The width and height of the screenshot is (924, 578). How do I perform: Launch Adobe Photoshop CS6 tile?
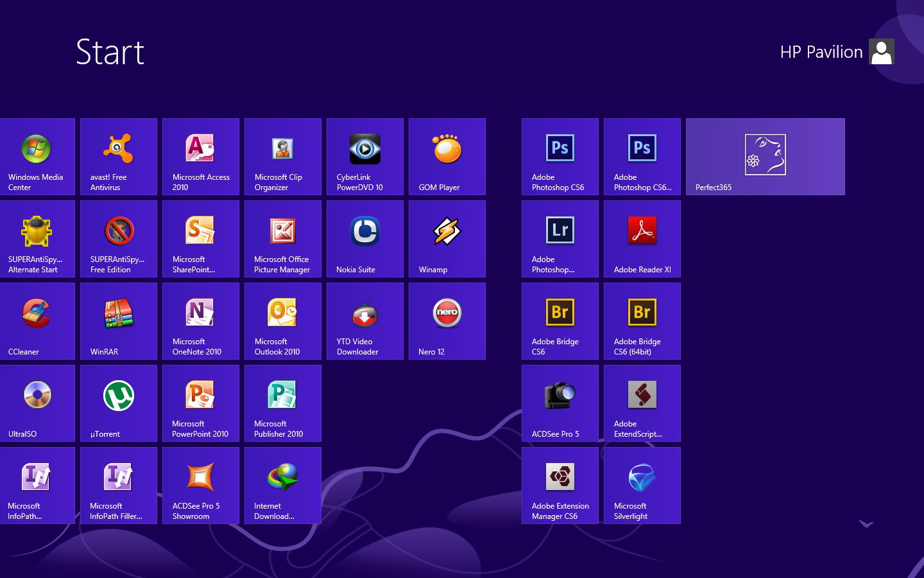(x=560, y=157)
